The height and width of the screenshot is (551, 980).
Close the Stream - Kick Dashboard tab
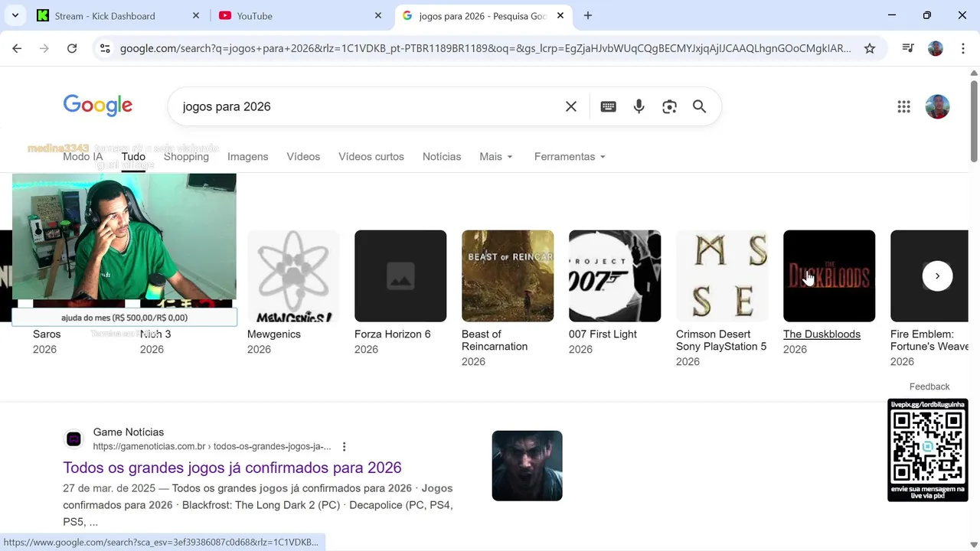[x=196, y=15]
